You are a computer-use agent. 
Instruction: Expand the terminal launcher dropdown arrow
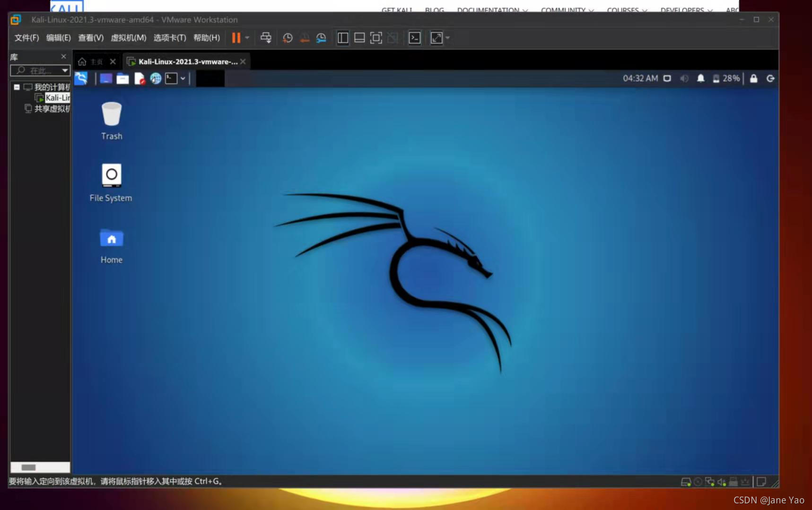pos(183,78)
